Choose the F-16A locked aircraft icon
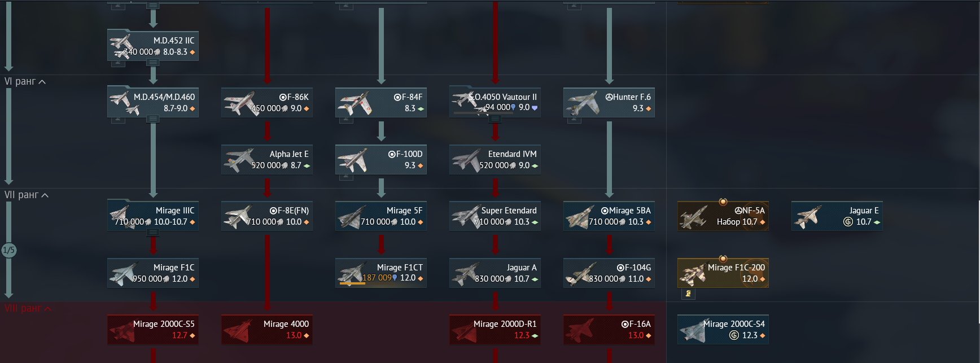Screen dimensions: 980x363 click(x=580, y=330)
